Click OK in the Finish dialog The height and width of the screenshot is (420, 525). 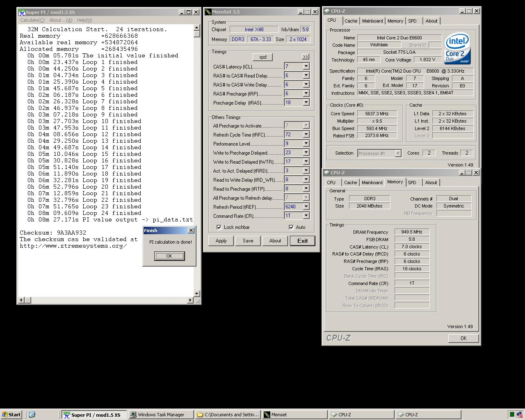pyautogui.click(x=169, y=256)
